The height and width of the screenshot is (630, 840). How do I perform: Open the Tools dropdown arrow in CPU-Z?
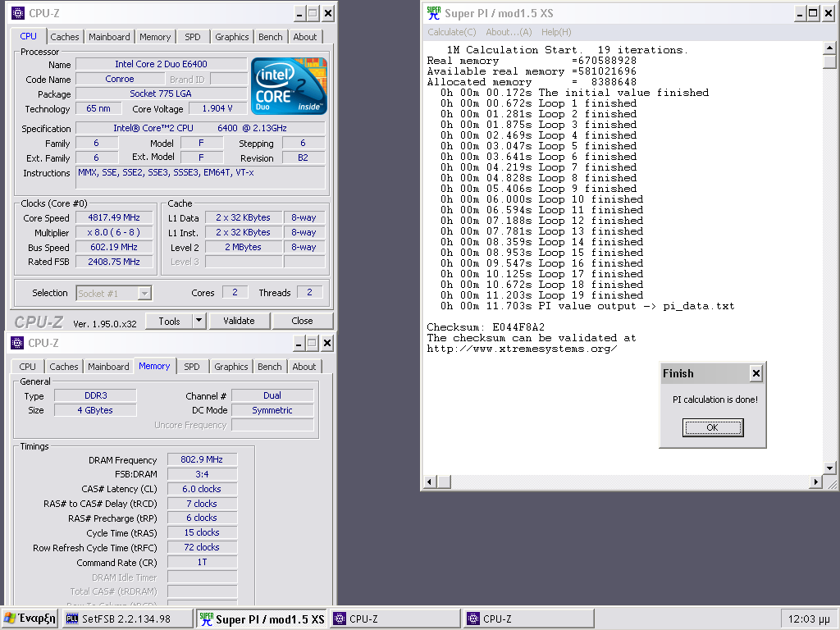(199, 321)
